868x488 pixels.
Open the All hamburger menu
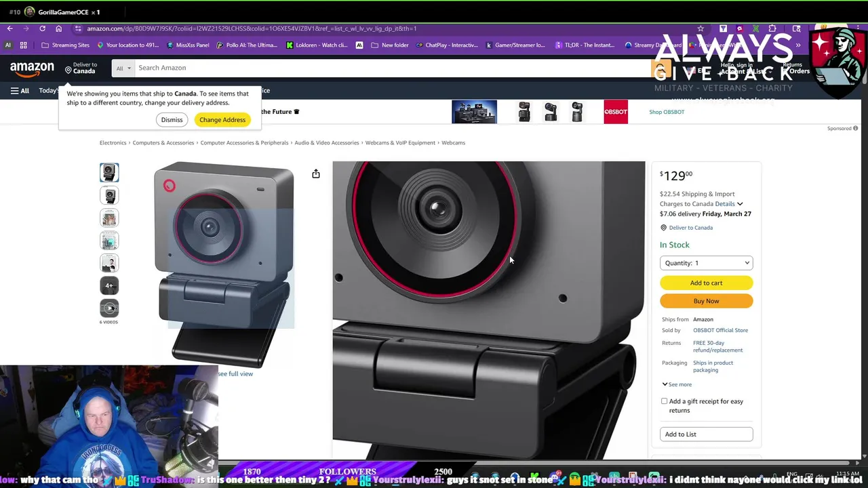click(20, 90)
